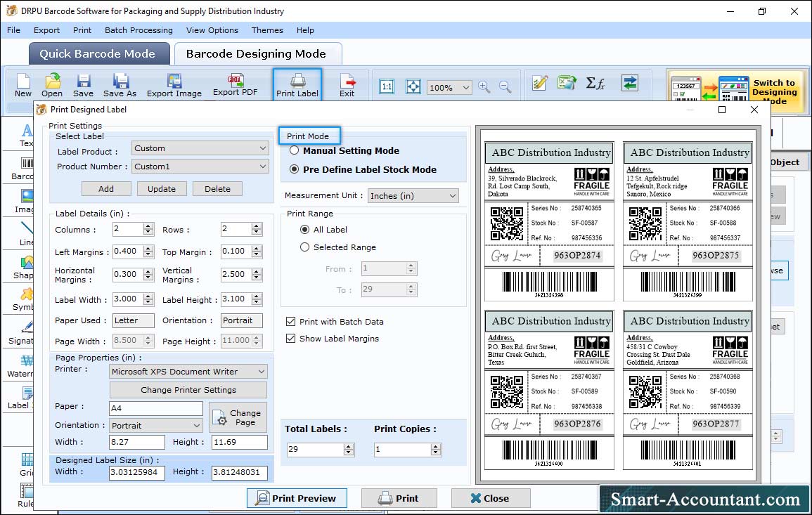This screenshot has width=812, height=515.
Task: Click the Export Image icon
Action: pos(174,86)
